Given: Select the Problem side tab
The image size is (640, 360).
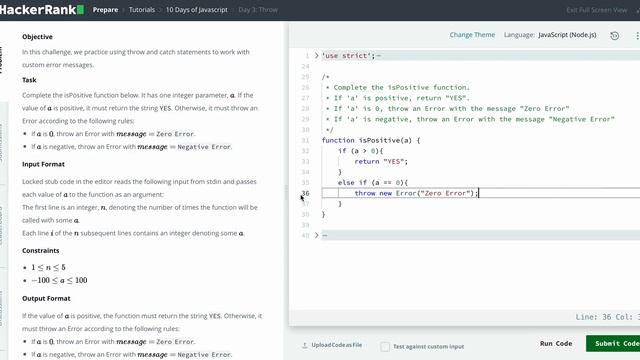Looking at the screenshot, I should click(2, 59).
